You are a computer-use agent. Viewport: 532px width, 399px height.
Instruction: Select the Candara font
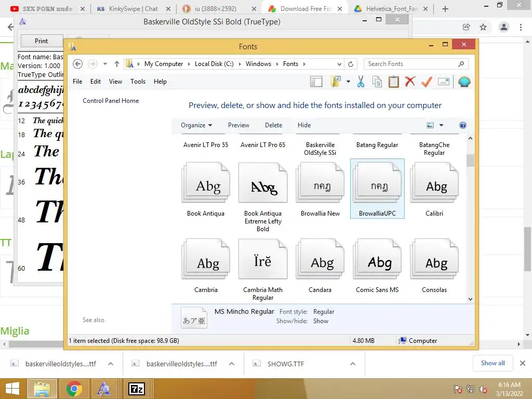(320, 265)
